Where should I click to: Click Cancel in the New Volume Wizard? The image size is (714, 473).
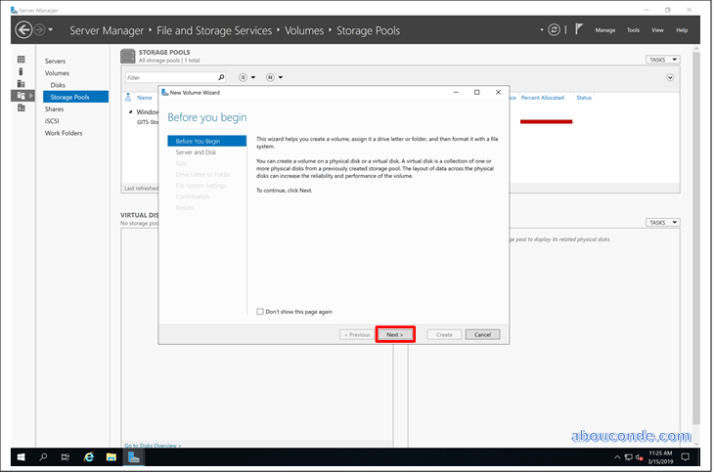pos(481,334)
